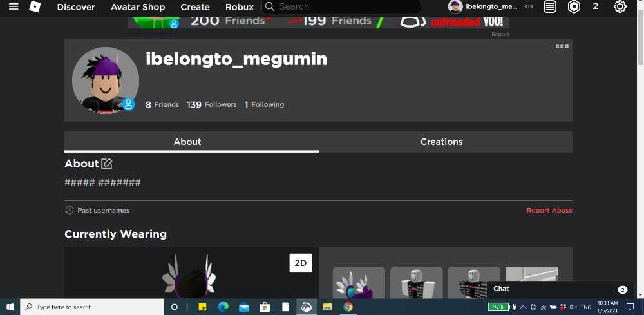Click the Report Abuse link
644x315 pixels.
(549, 210)
